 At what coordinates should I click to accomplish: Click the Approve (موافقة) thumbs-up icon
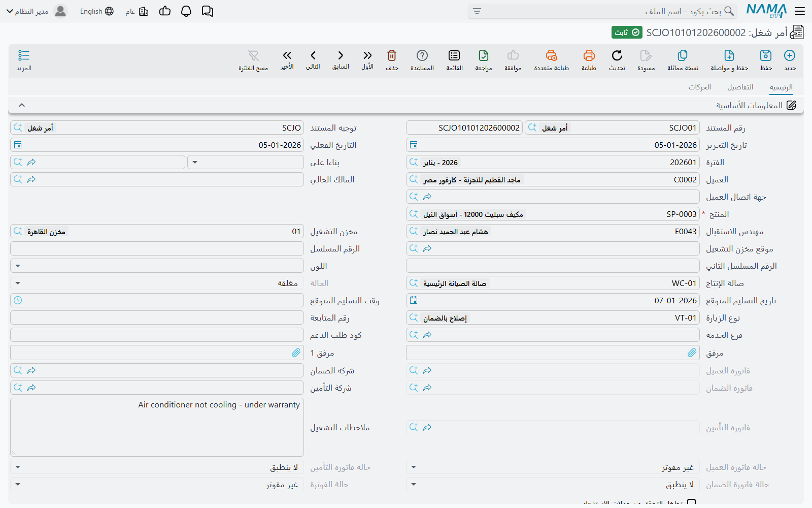point(513,55)
